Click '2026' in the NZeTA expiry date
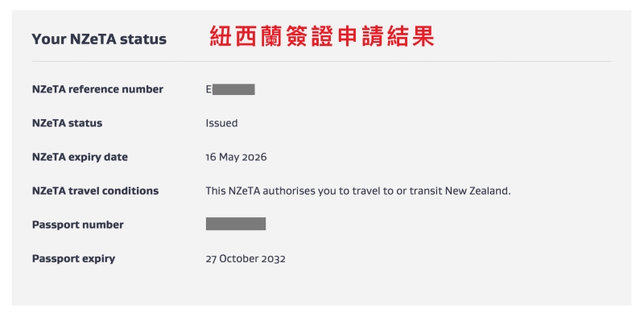Screen dimensions: 644x317 (x=254, y=157)
